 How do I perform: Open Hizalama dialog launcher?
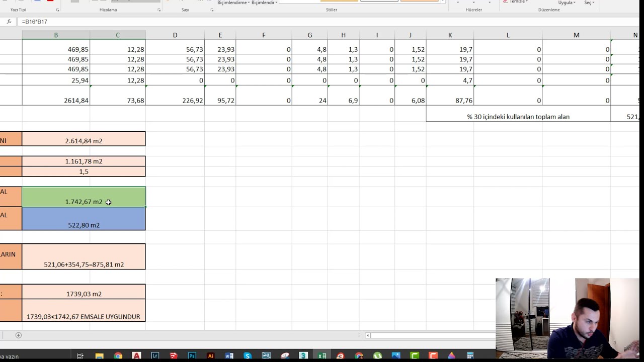[159, 10]
